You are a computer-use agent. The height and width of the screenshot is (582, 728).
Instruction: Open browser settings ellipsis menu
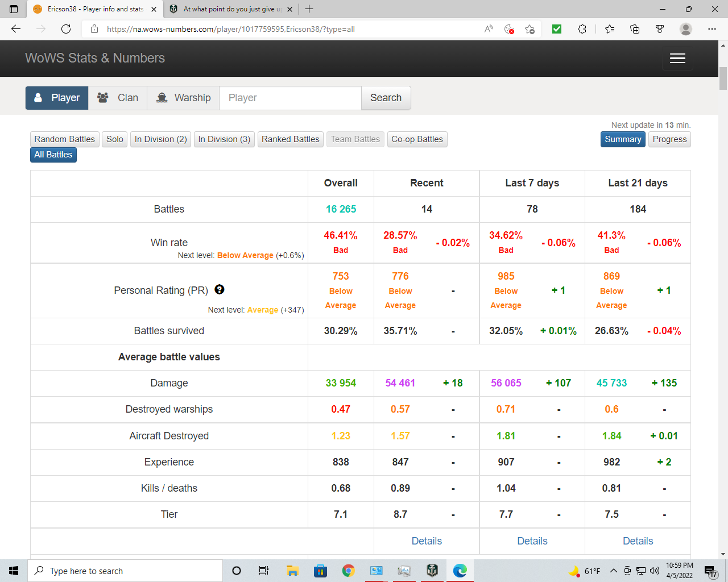[712, 29]
